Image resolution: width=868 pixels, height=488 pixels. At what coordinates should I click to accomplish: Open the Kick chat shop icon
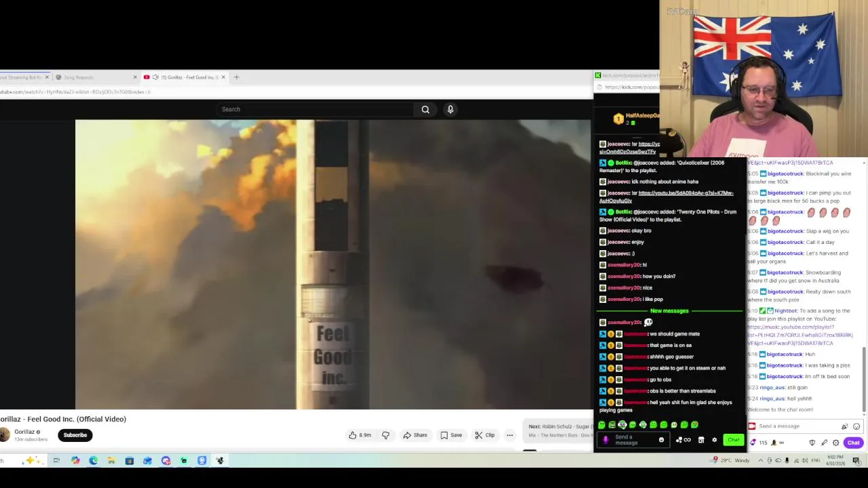tap(701, 440)
